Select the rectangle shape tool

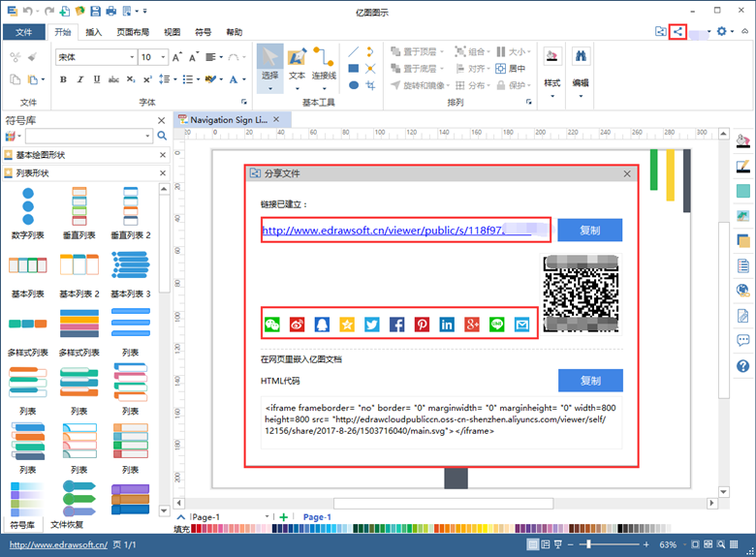pyautogui.click(x=354, y=69)
